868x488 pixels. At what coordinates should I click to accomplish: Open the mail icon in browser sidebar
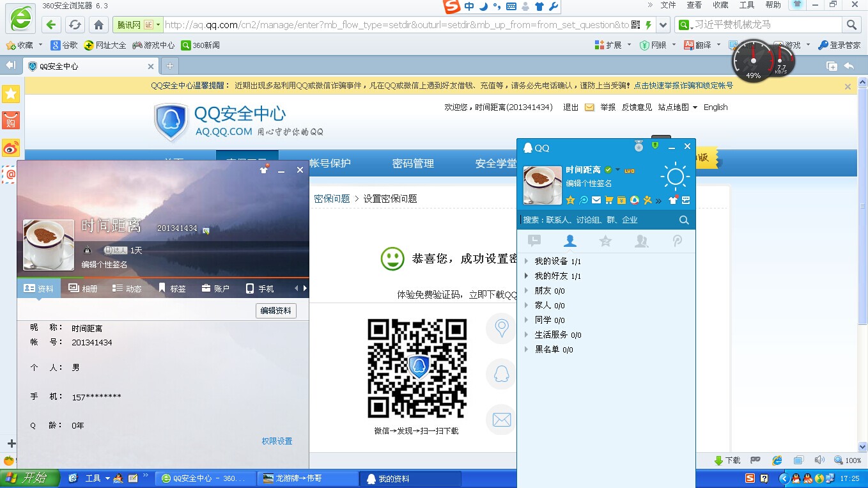11,174
